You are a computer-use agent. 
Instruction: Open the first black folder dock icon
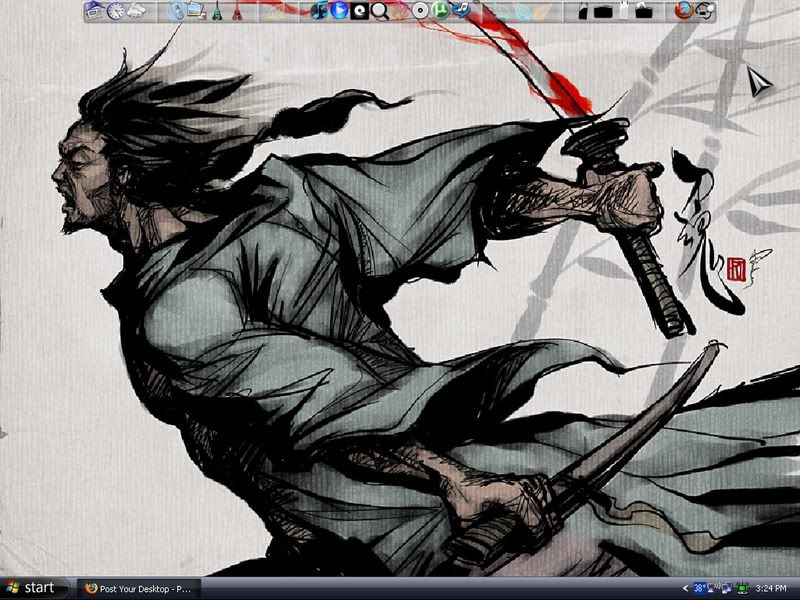[x=583, y=11]
